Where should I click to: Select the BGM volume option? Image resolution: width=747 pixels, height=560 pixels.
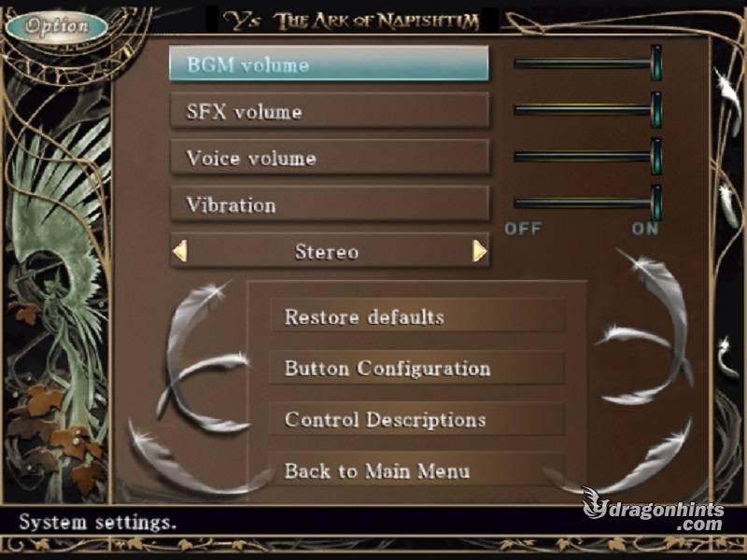330,63
